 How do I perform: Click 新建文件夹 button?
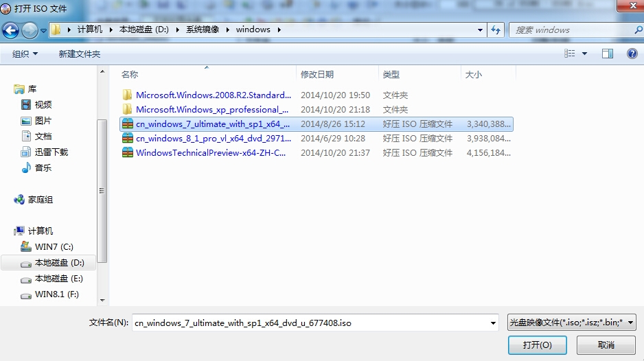click(79, 54)
